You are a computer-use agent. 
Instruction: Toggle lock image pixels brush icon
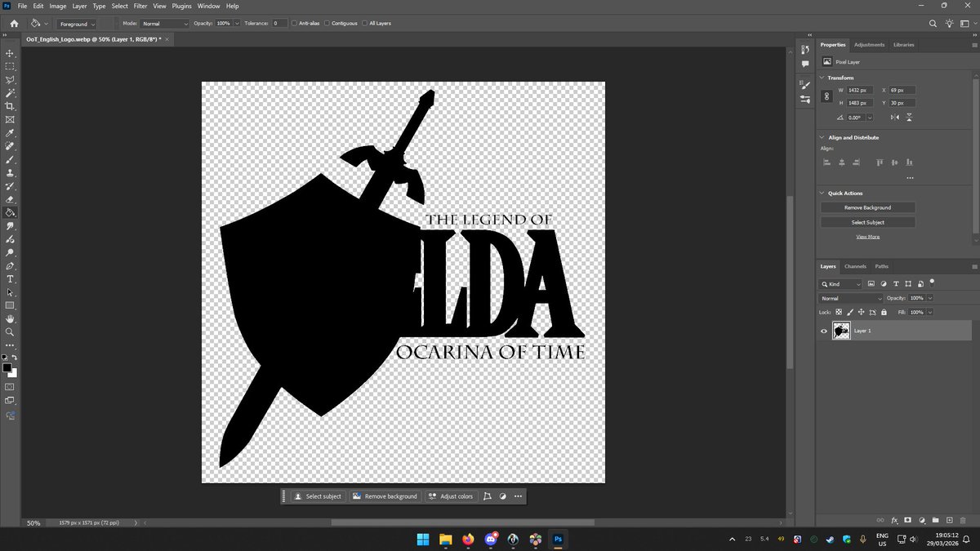pyautogui.click(x=850, y=313)
